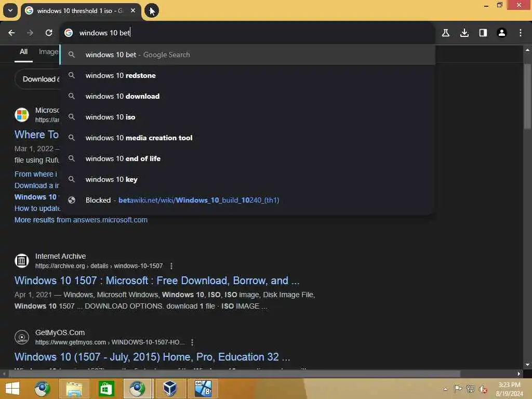Select suggestion 'windows 10 media creation tool'
The image size is (532, 399).
(248, 138)
